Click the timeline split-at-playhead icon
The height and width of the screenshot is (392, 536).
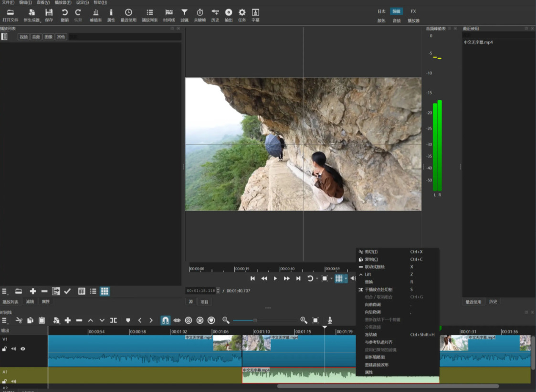114,320
